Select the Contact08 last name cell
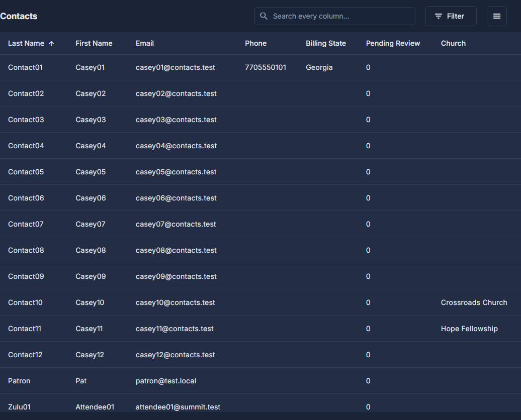Screen dimensions: 521x420 coord(26,250)
